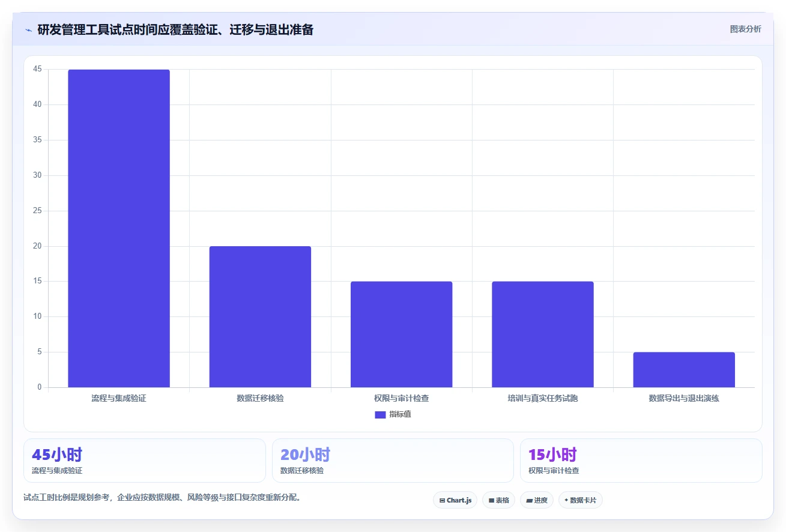Click the 20小时 data card
Image resolution: width=786 pixels, height=532 pixels.
(393, 461)
